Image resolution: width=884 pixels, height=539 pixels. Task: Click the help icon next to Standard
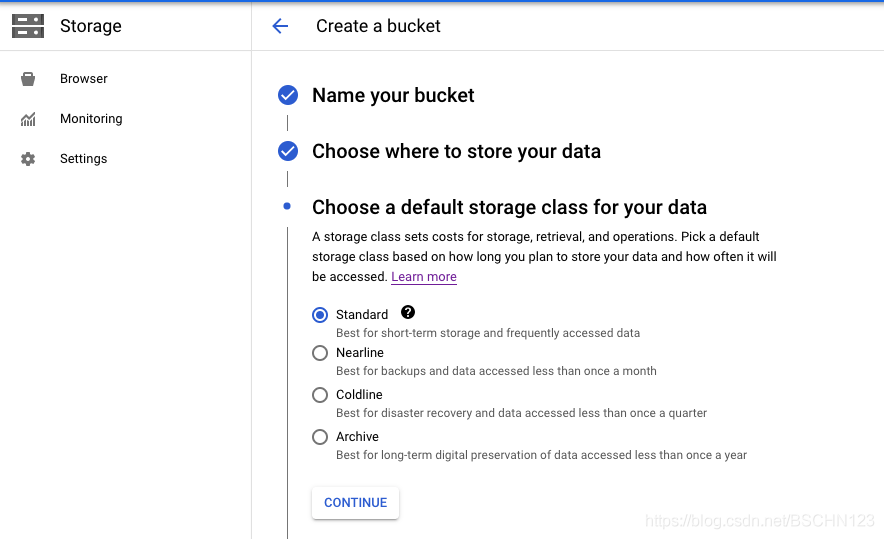point(408,312)
